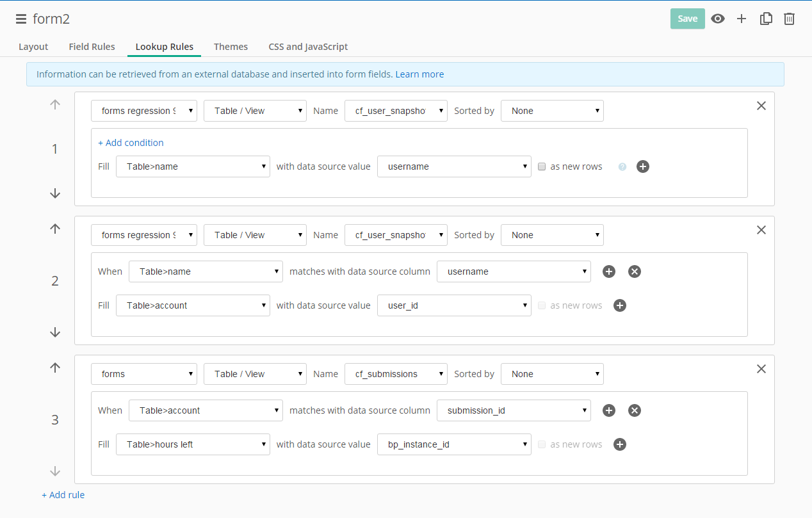
Task: Open rule 3 When field dropdown Table>account
Action: 206,410
